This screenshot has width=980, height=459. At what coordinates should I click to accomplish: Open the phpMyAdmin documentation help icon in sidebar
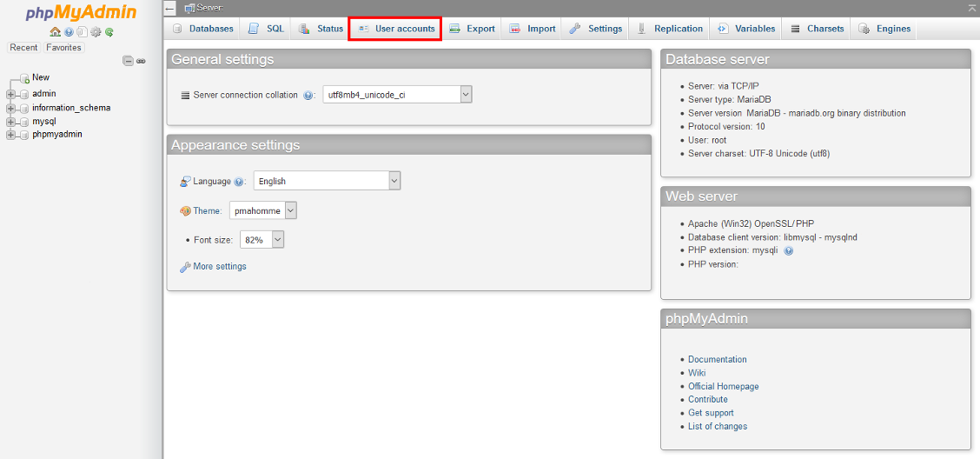pyautogui.click(x=68, y=32)
